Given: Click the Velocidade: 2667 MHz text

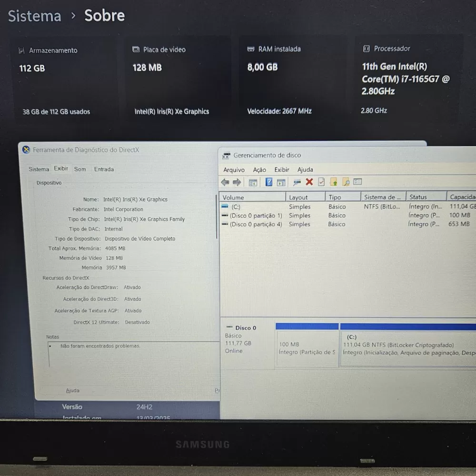Looking at the screenshot, I should (279, 111).
